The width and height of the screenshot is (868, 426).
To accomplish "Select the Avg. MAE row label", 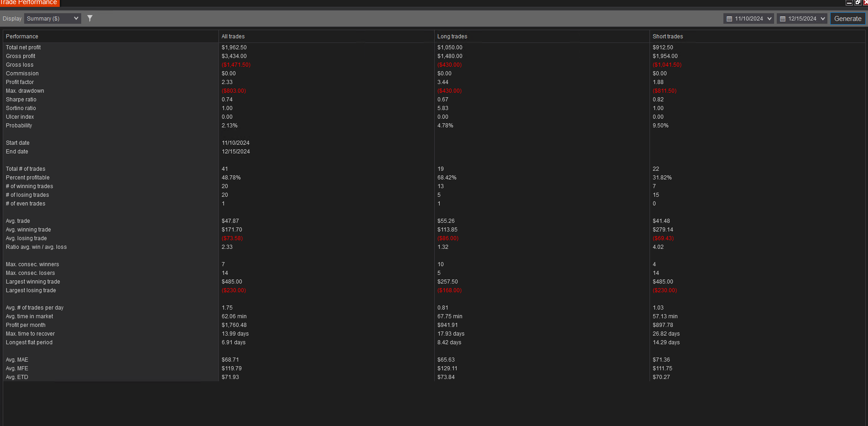I will (x=17, y=360).
